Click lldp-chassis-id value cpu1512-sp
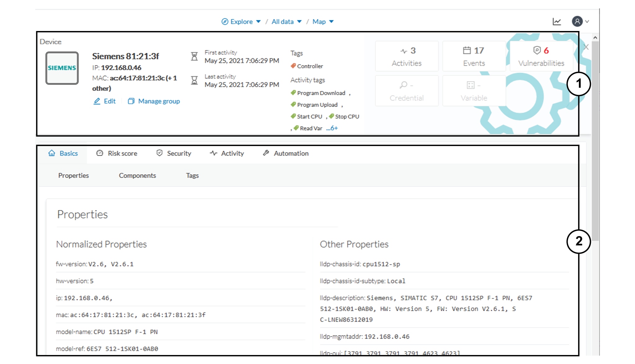The height and width of the screenshot is (364, 635). coord(381,264)
